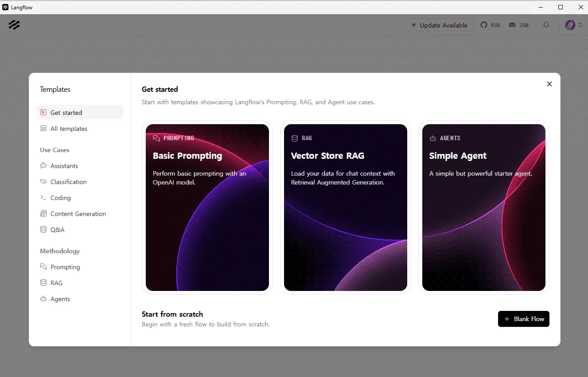Click the Prompting chat bubbles sidebar icon
Image resolution: width=588 pixels, height=377 pixels.
click(x=43, y=267)
